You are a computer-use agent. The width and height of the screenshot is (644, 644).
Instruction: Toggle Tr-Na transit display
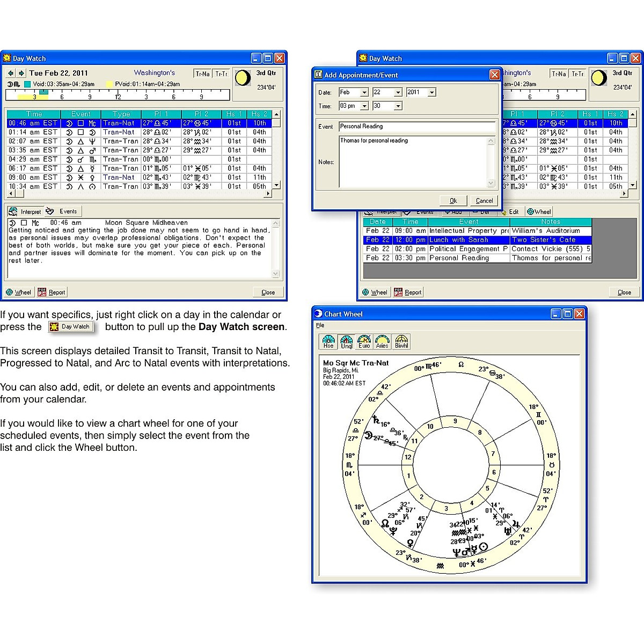(x=203, y=73)
